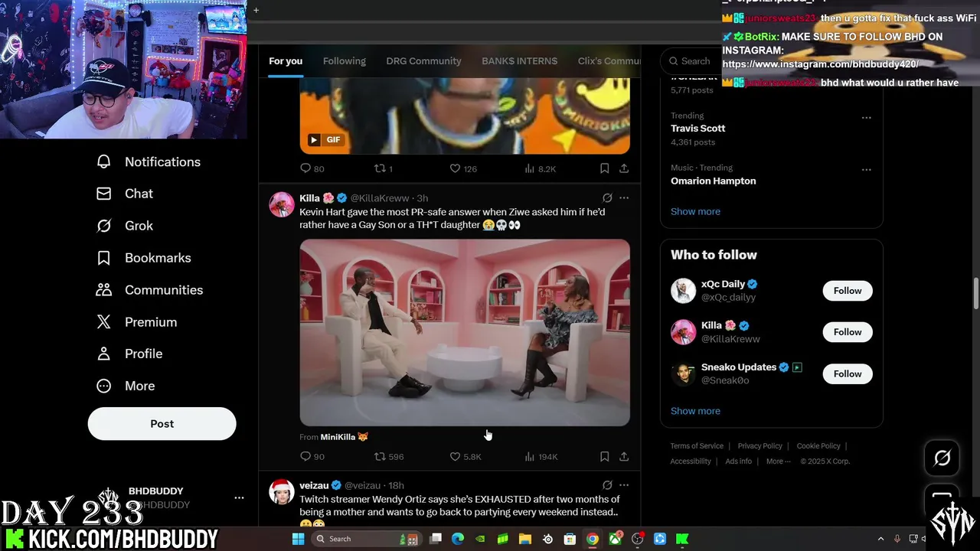The height and width of the screenshot is (551, 980).
Task: View analytics for the 194K views post
Action: [x=541, y=457]
